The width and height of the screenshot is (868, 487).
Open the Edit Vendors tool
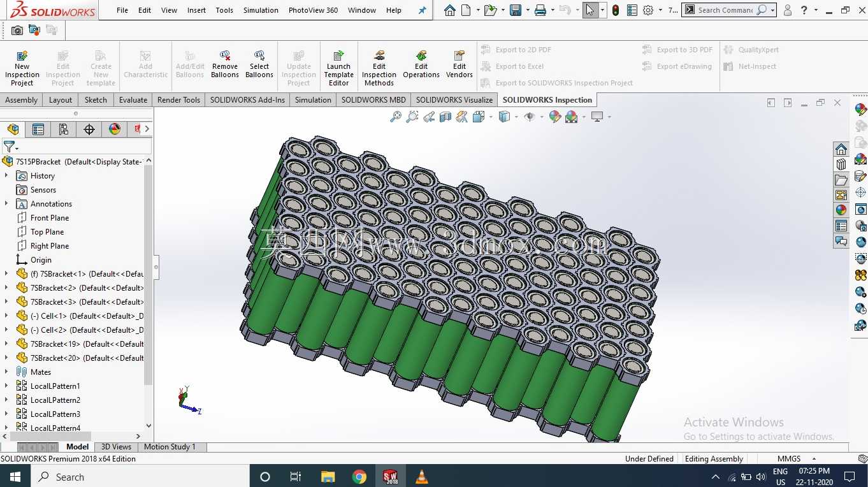tap(459, 64)
